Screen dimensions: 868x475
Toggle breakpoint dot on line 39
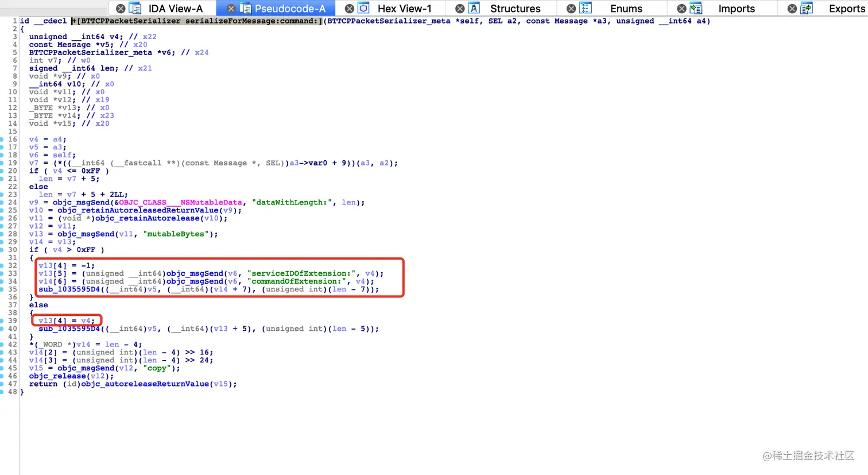[x=2, y=321]
